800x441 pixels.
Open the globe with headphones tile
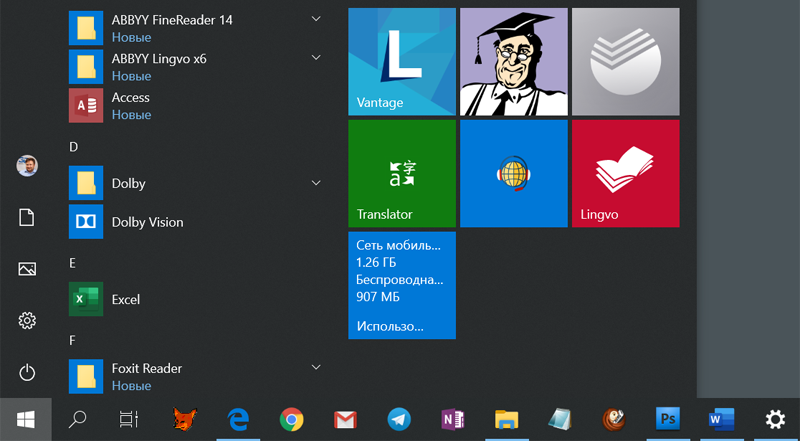pos(513,173)
